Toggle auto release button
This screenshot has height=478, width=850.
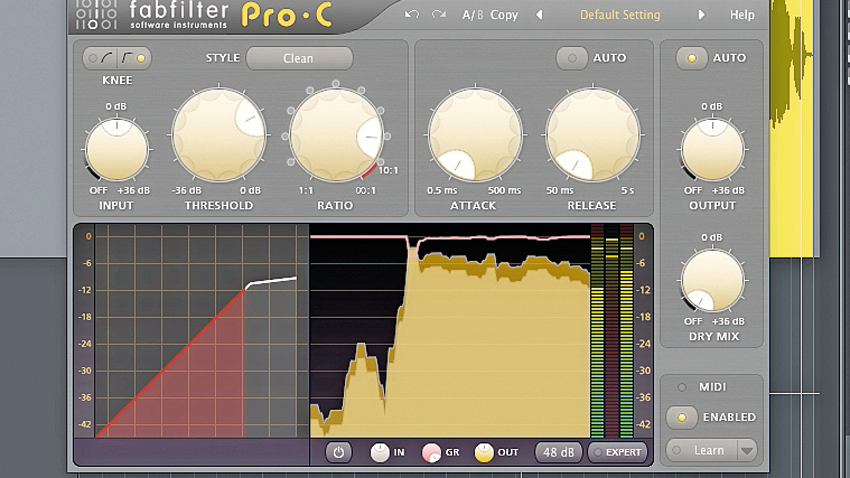[571, 57]
